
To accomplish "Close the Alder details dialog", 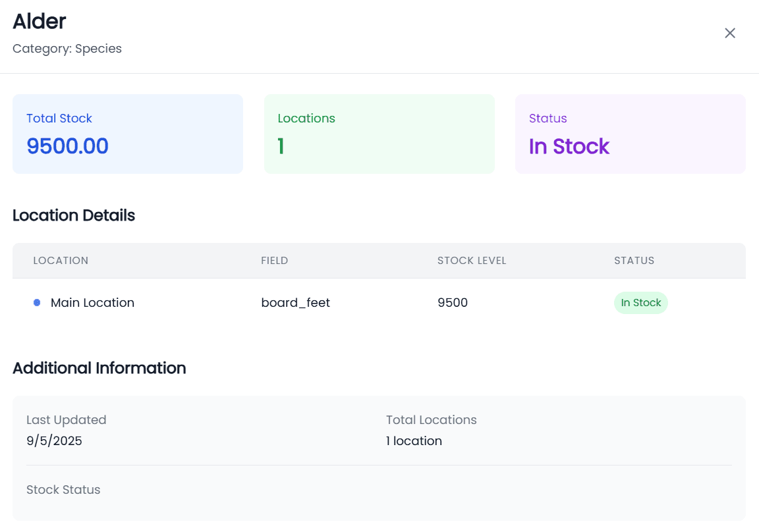I will pos(729,32).
